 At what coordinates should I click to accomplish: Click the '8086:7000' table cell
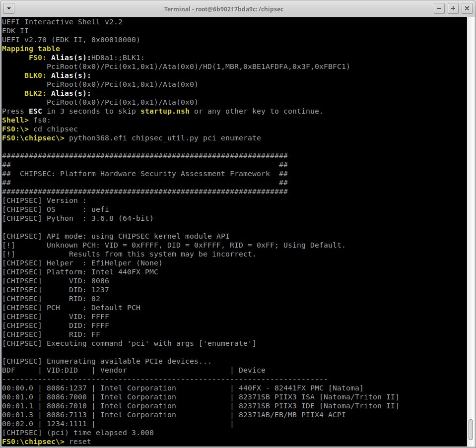click(67, 397)
